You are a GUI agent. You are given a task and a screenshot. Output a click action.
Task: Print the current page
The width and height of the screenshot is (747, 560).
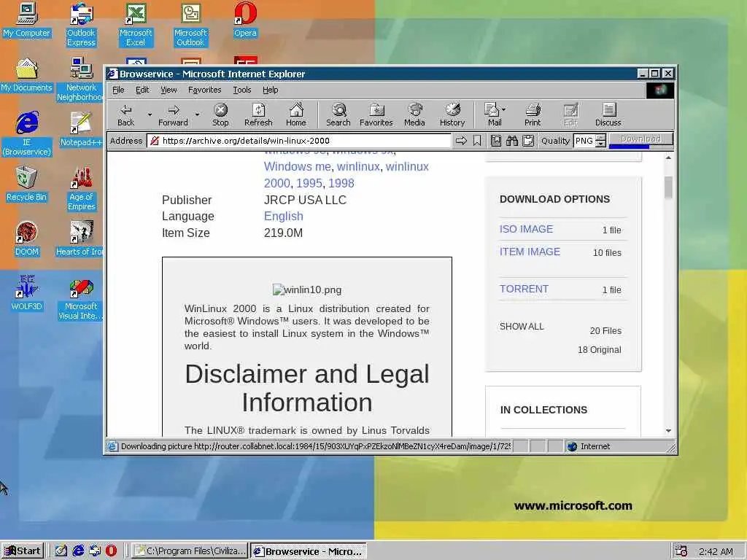point(533,114)
